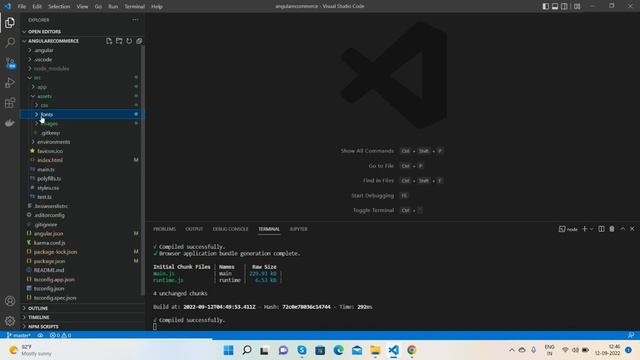Image resolution: width=640 pixels, height=360 pixels.
Task: Switch to the Jupyter tab
Action: click(x=298, y=229)
